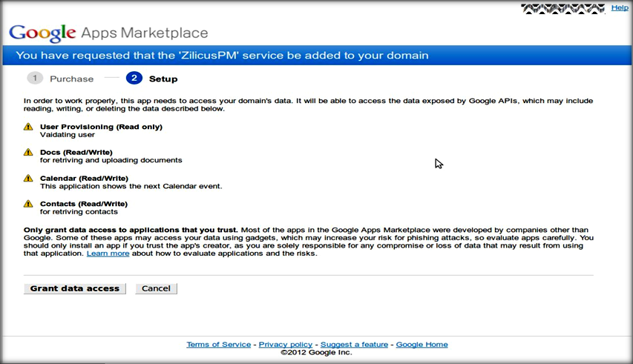Image resolution: width=633 pixels, height=364 pixels.
Task: Click the step 2 Setup circle
Action: 134,78
